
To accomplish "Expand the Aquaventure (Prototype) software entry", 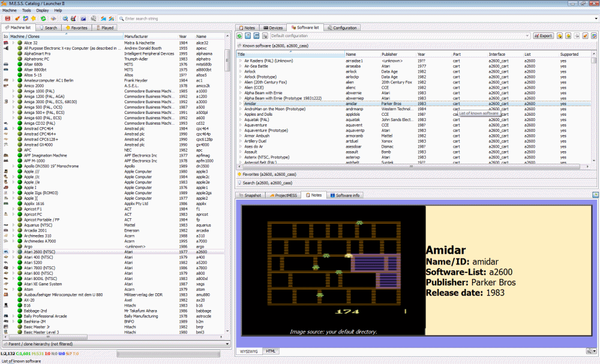I will (x=241, y=130).
